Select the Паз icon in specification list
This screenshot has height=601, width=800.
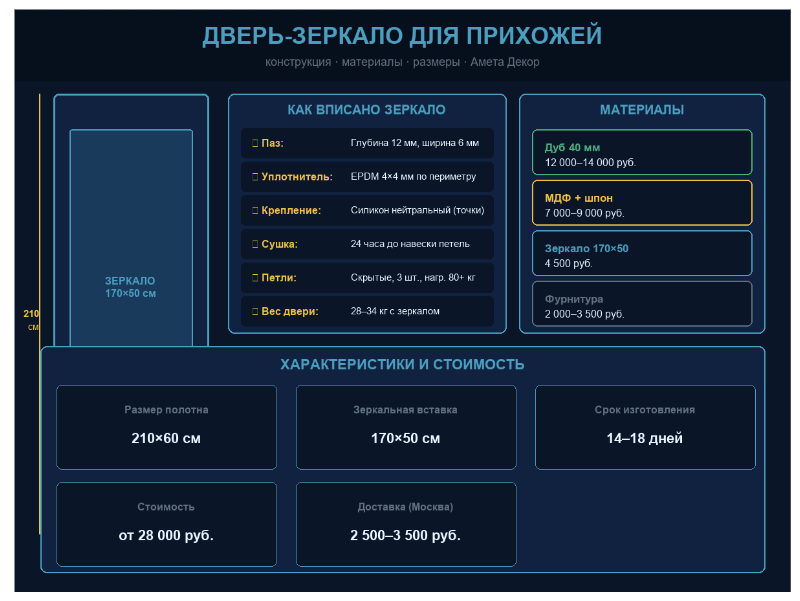pos(254,143)
